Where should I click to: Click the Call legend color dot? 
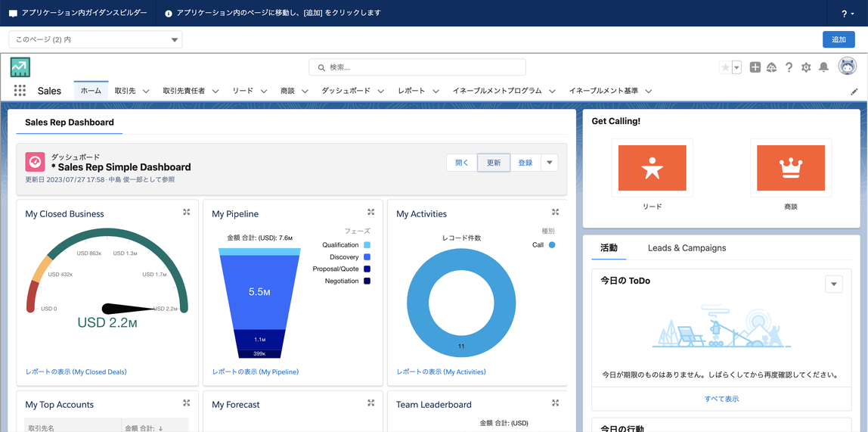point(551,245)
